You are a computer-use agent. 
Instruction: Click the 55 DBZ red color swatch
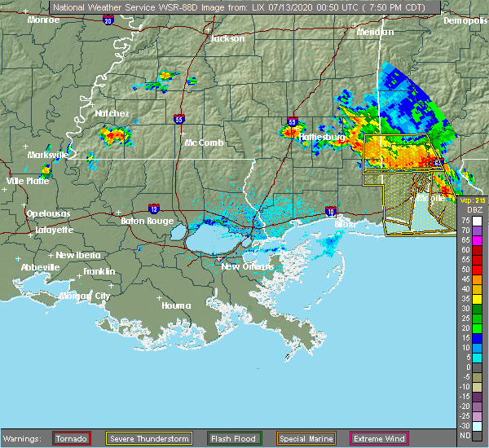pos(477,260)
